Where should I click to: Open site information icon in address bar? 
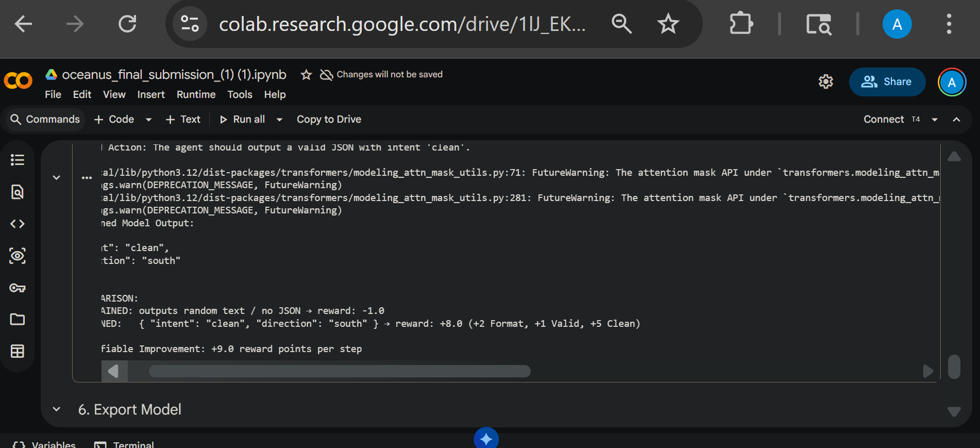pos(190,24)
